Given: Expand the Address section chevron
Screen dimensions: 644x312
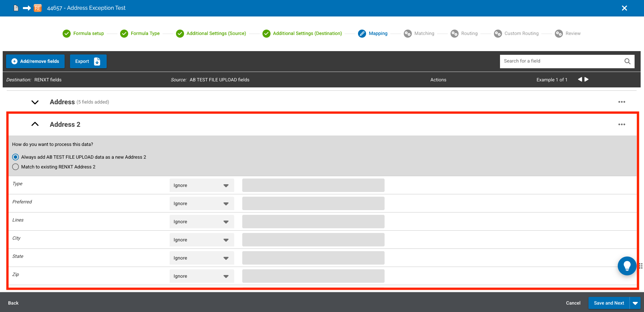Looking at the screenshot, I should pos(35,102).
